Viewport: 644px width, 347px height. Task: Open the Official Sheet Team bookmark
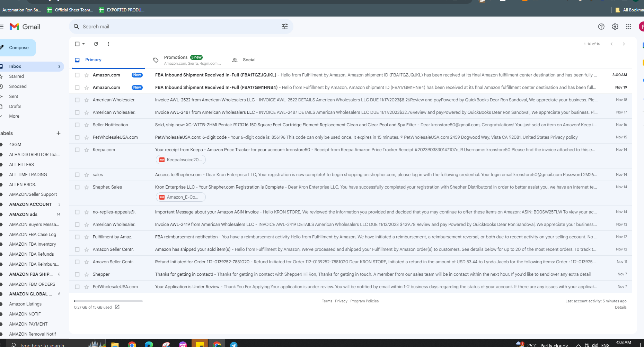tap(70, 10)
